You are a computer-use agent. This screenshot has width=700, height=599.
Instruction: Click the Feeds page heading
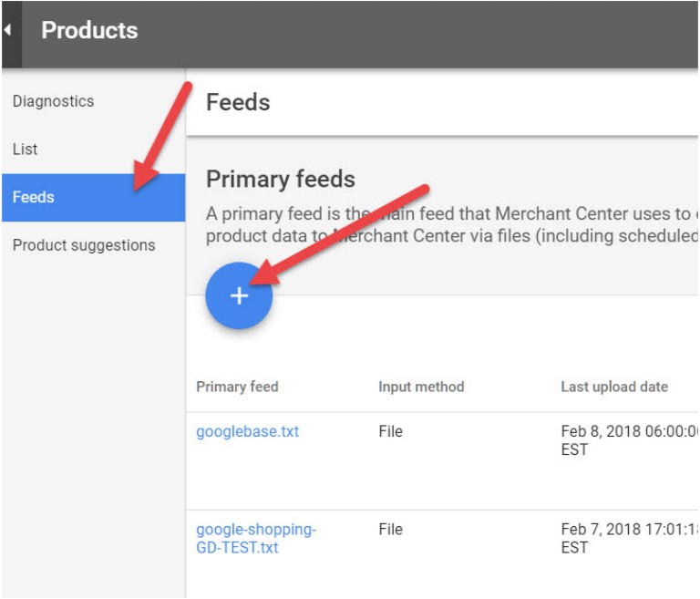pos(238,102)
